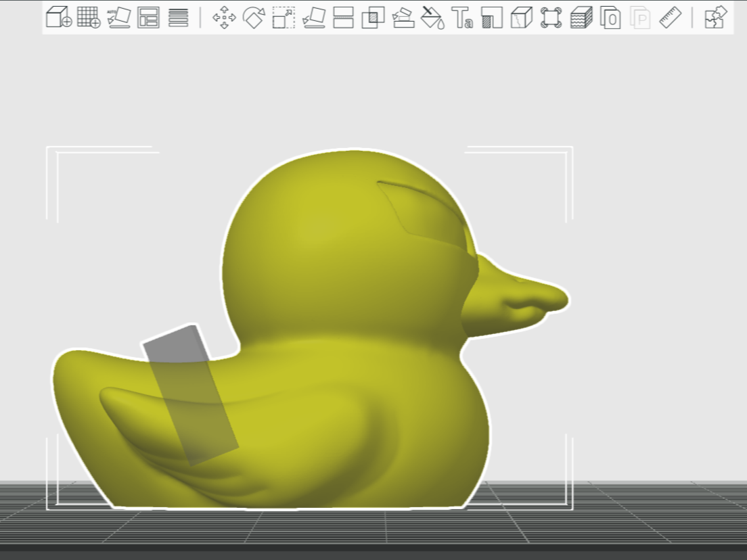Viewport: 747px width, 560px height.
Task: Select the Text shape tool
Action: coord(462,18)
